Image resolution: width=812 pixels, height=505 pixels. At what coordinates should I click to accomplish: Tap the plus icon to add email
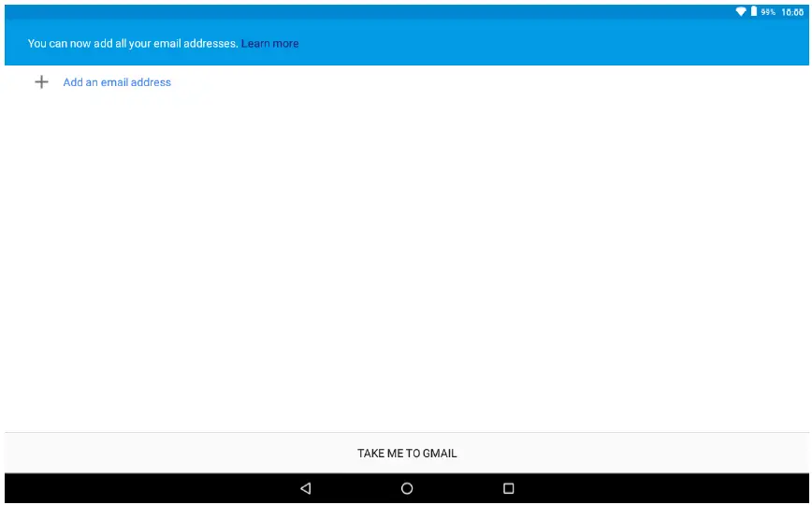click(41, 82)
